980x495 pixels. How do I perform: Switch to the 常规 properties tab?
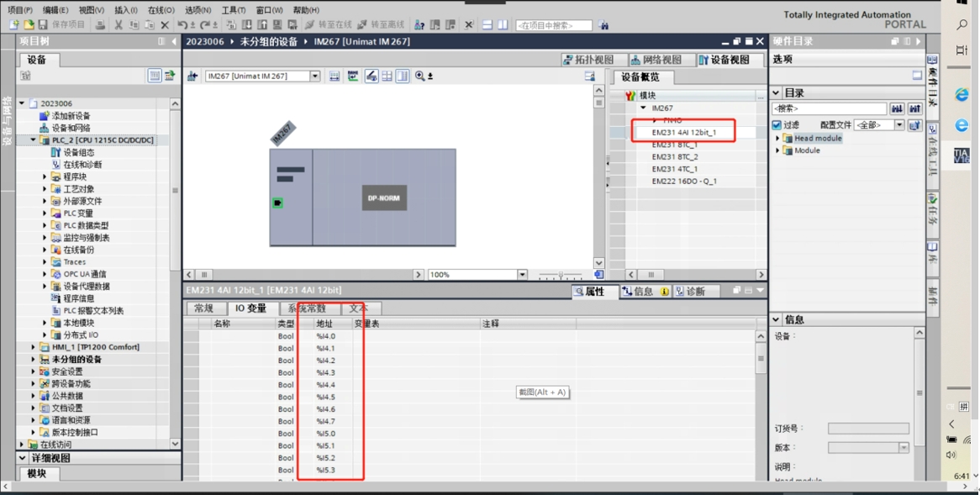coord(204,308)
